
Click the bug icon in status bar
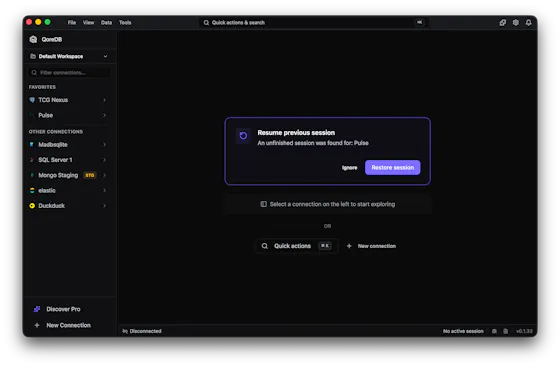[x=494, y=331]
